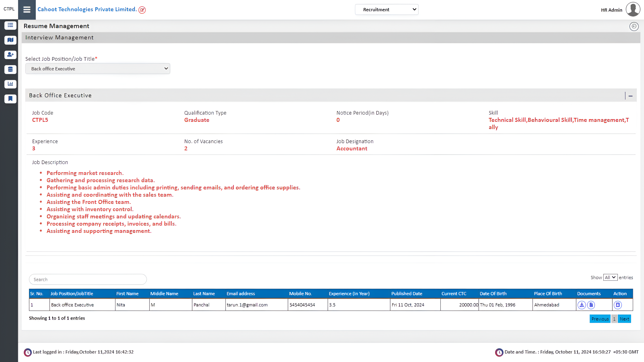
Task: Click Showing 1 to 1 of 1 entries
Action: [57, 318]
